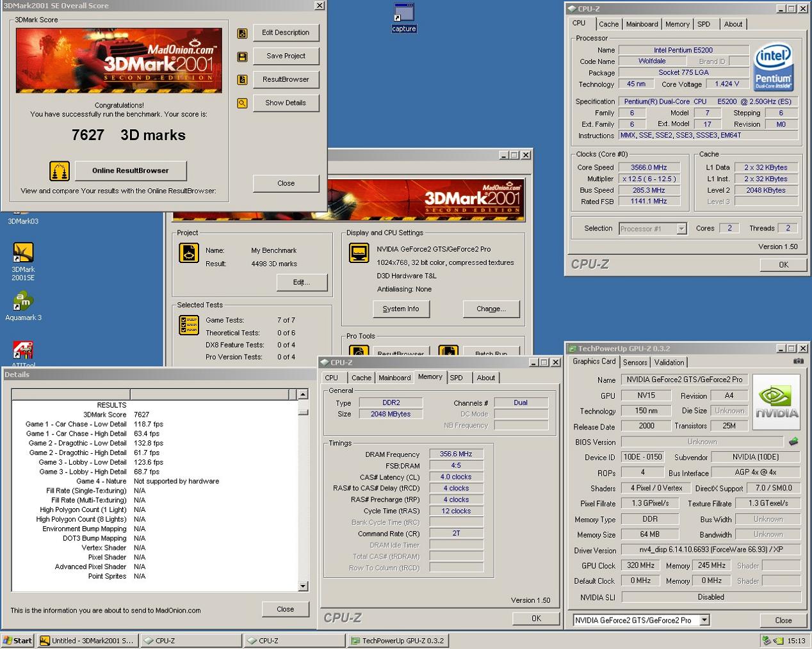Image resolution: width=812 pixels, height=649 pixels.
Task: Click Close in the Details window
Action: [x=286, y=609]
